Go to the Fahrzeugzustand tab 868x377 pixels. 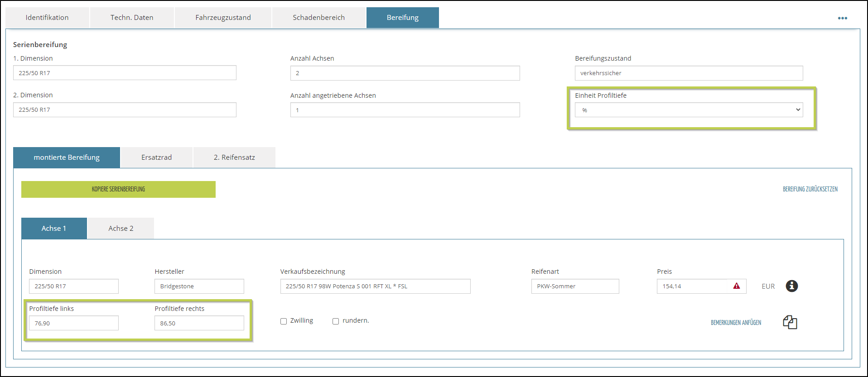click(x=223, y=18)
